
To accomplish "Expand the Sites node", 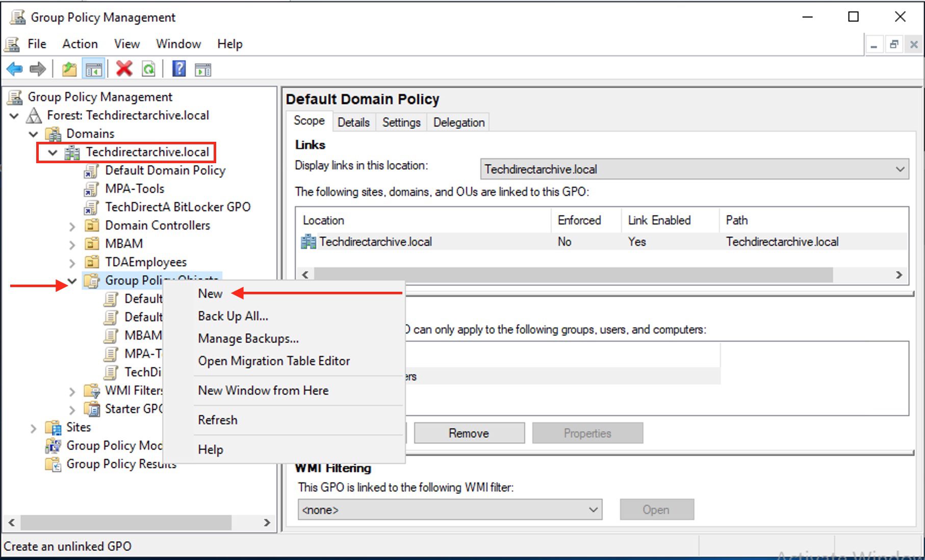I will click(x=34, y=428).
